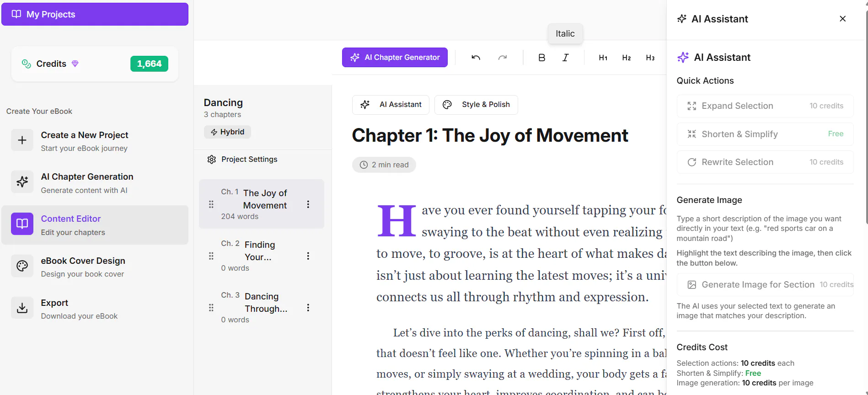868x395 pixels.
Task: Toggle bold formatting
Action: 541,58
